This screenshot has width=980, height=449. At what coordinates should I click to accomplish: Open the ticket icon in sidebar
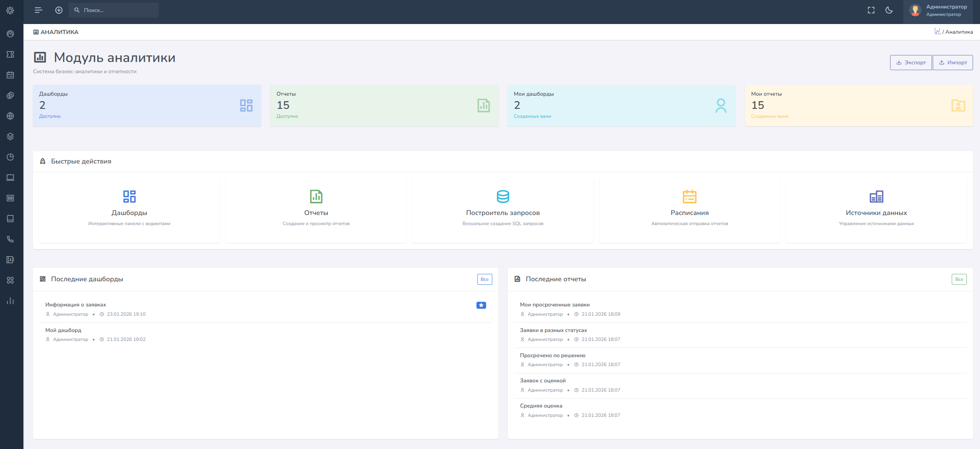pyautogui.click(x=10, y=55)
